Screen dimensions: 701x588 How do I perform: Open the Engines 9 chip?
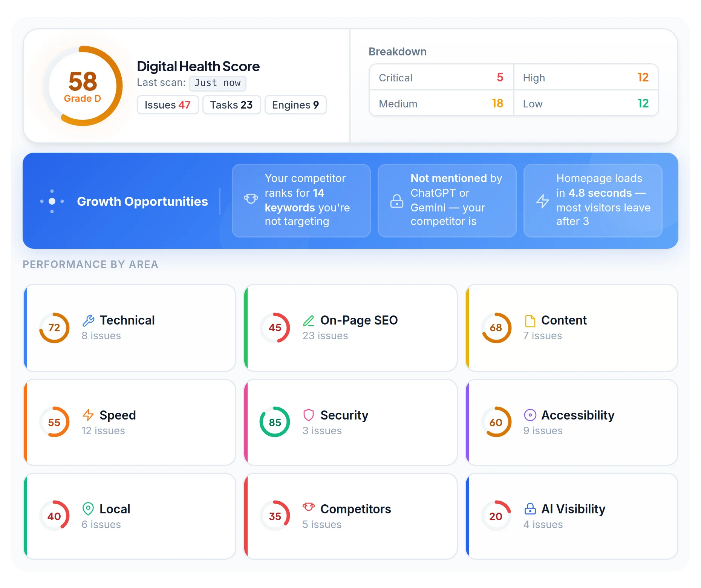point(295,105)
